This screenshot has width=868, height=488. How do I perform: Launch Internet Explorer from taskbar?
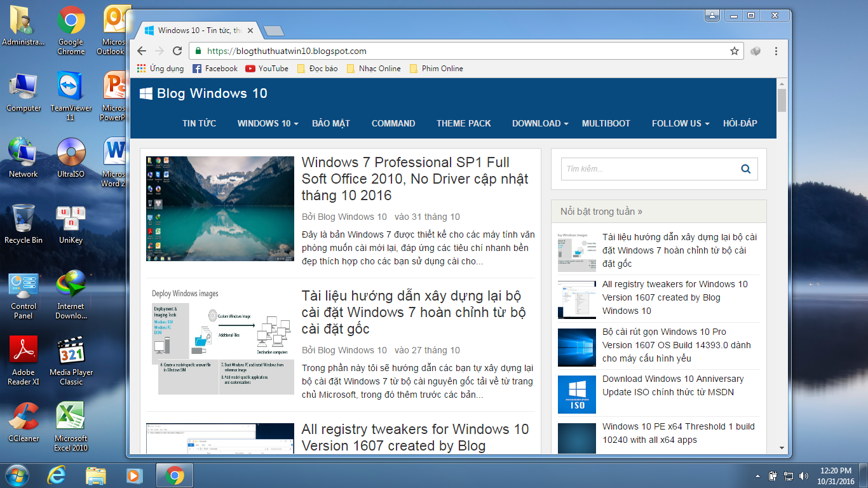tap(57, 475)
